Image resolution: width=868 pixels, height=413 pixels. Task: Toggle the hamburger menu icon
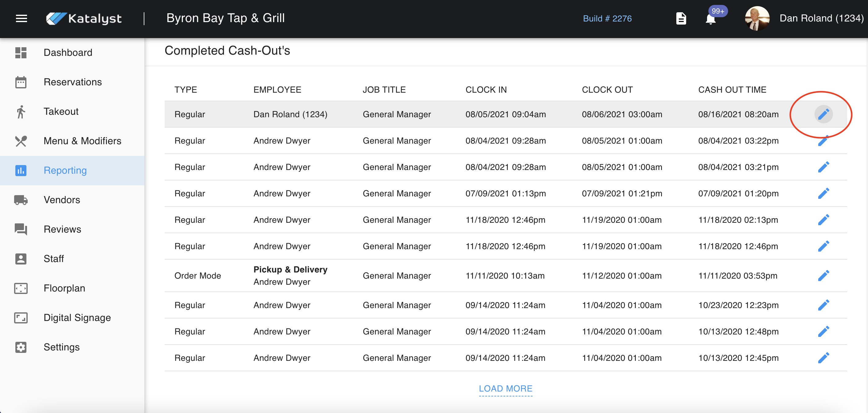point(21,18)
